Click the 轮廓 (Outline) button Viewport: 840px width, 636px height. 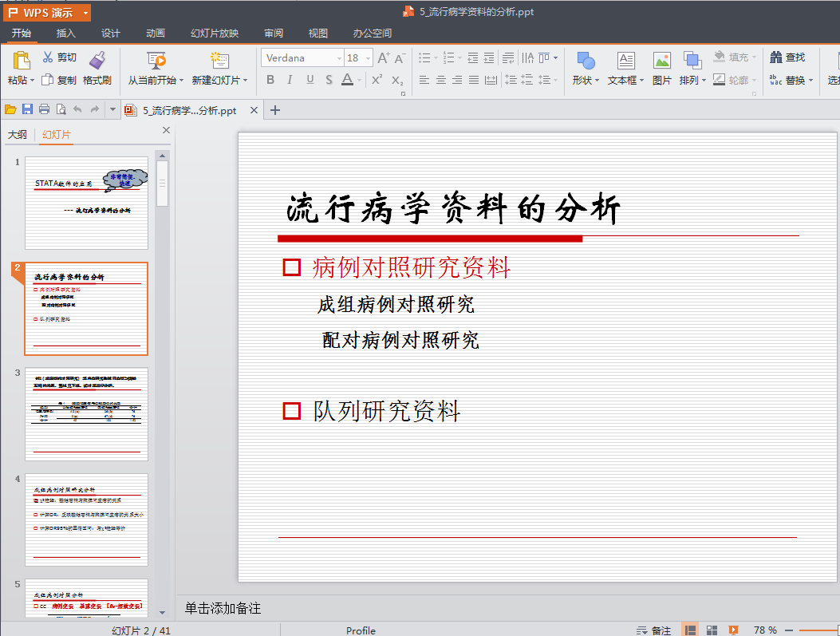coord(735,80)
